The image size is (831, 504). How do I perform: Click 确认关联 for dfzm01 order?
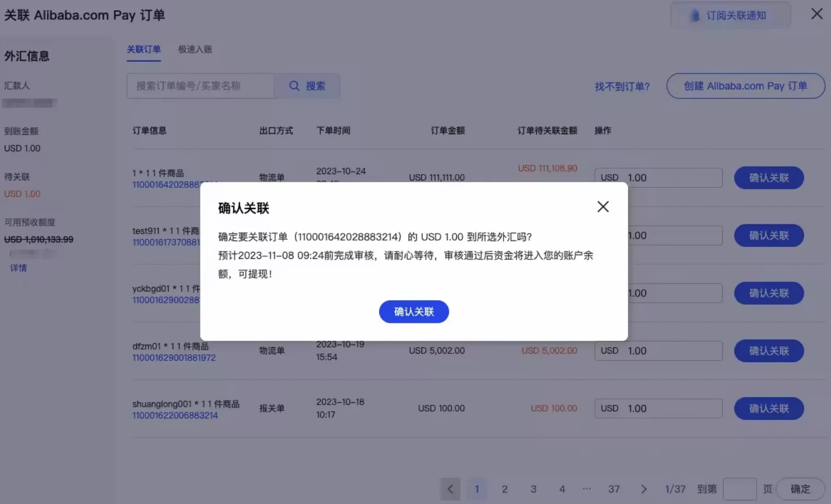[x=769, y=351]
